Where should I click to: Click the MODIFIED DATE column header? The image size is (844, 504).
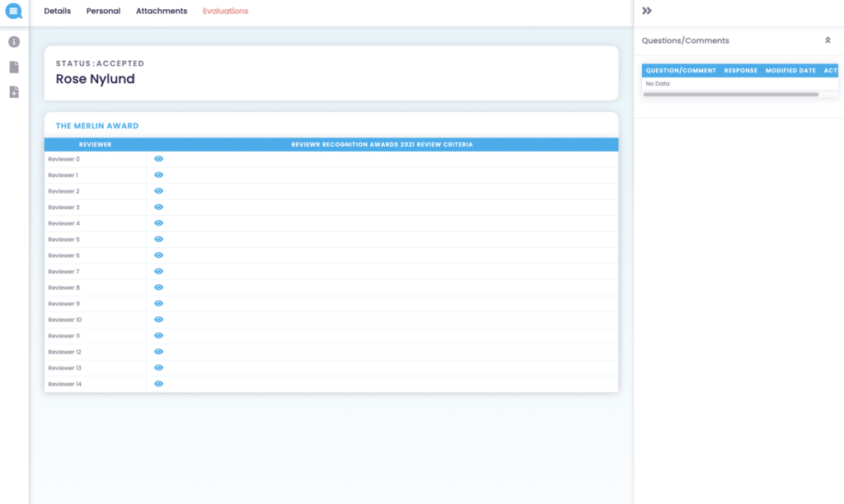click(790, 71)
